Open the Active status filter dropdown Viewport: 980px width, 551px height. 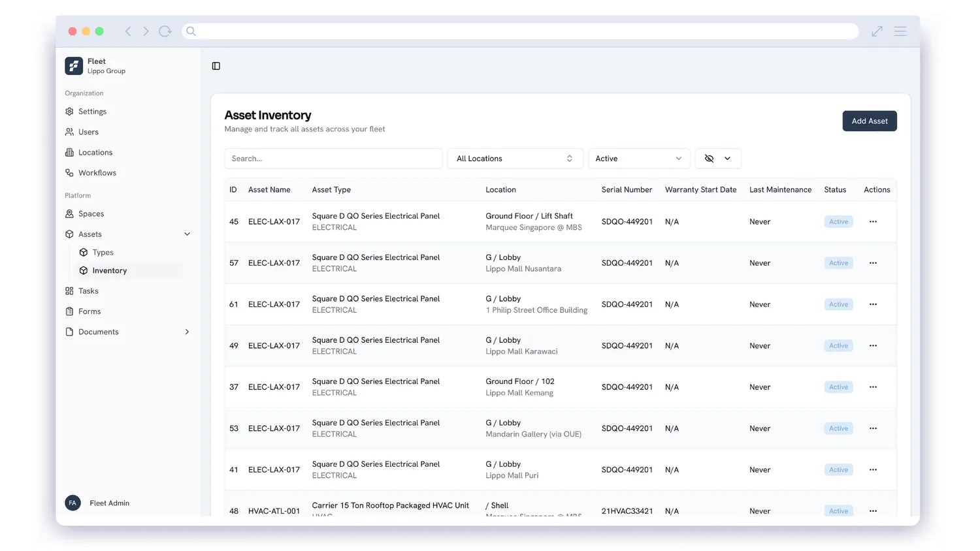pos(639,159)
